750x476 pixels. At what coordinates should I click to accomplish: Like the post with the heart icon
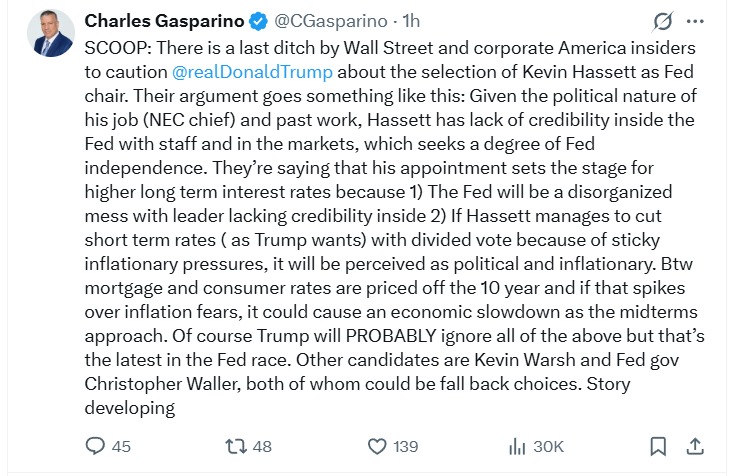pos(377,446)
